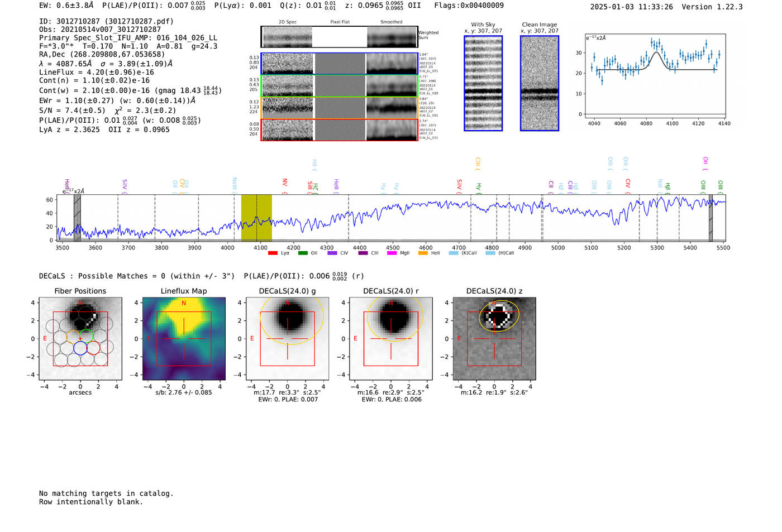Click the magenta OII line label
The image size is (782, 532).
[705, 164]
